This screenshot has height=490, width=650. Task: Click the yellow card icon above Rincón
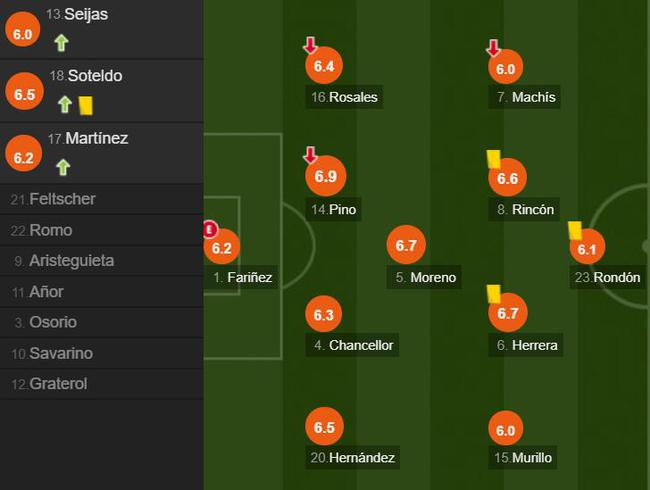click(493, 157)
